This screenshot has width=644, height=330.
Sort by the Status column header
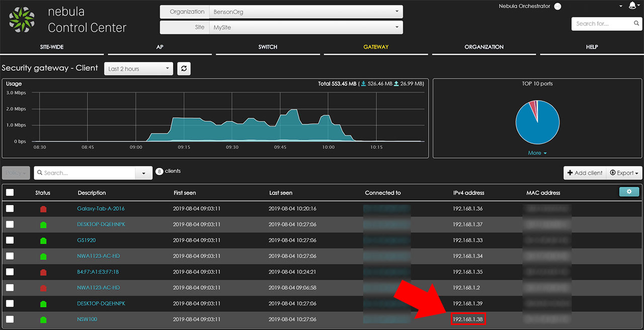click(x=43, y=193)
